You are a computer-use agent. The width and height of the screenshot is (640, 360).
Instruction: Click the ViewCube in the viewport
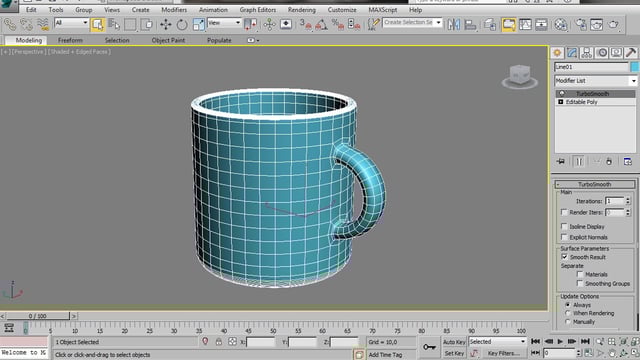coord(520,76)
